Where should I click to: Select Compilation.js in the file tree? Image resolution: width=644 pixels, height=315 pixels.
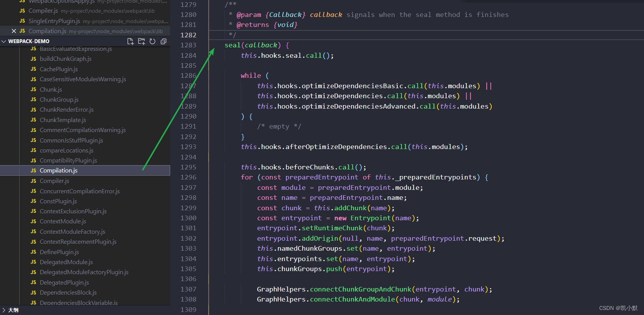pyautogui.click(x=85, y=171)
